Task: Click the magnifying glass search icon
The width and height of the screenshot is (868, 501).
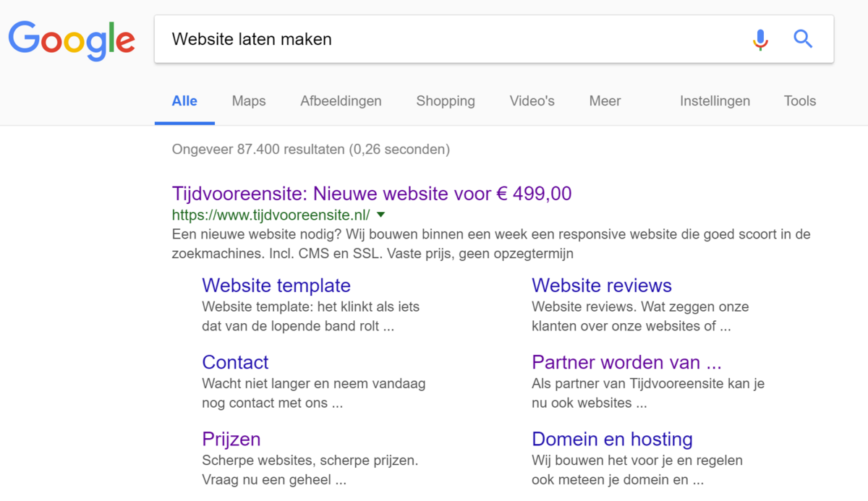Action: (x=803, y=40)
